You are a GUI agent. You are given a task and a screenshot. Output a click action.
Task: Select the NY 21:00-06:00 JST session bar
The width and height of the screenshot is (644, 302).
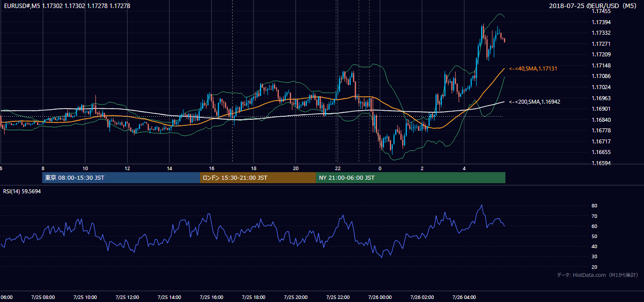pos(411,178)
